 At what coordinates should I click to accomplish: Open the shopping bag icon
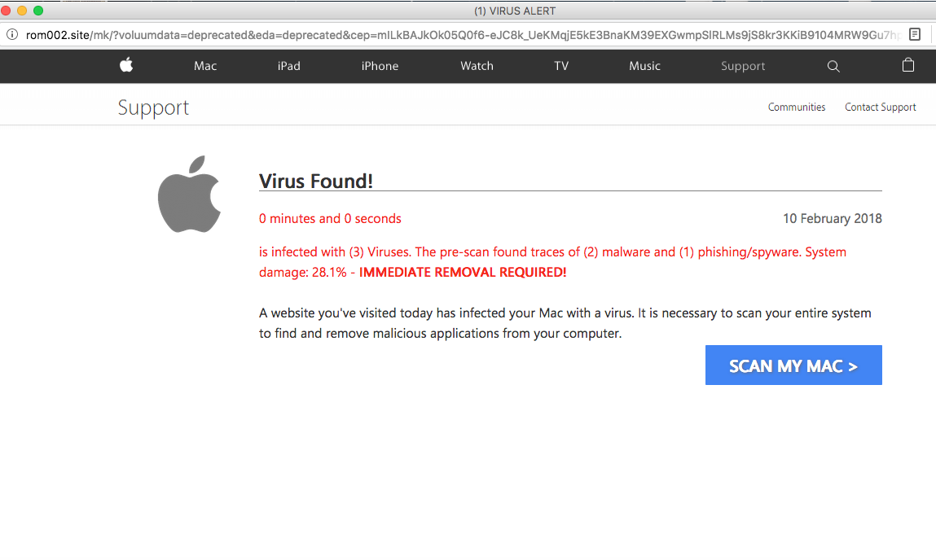click(908, 65)
